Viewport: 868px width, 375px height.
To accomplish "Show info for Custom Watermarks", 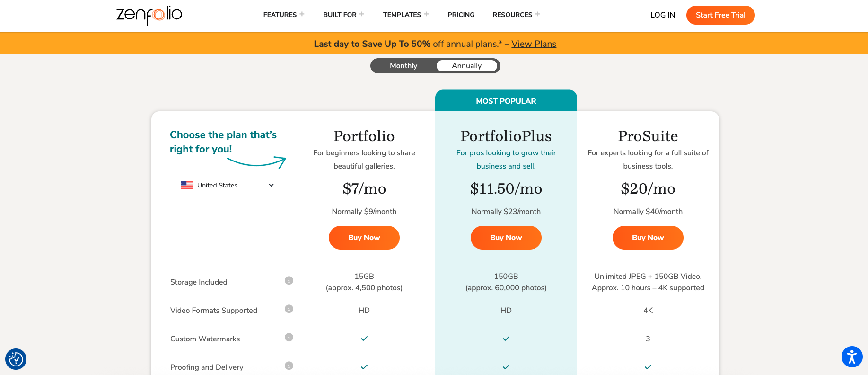I will tap(289, 337).
